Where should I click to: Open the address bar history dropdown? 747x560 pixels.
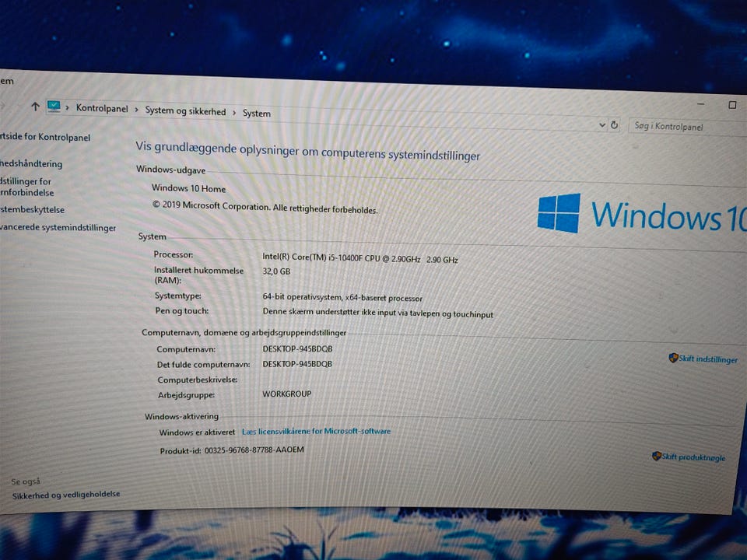point(602,124)
